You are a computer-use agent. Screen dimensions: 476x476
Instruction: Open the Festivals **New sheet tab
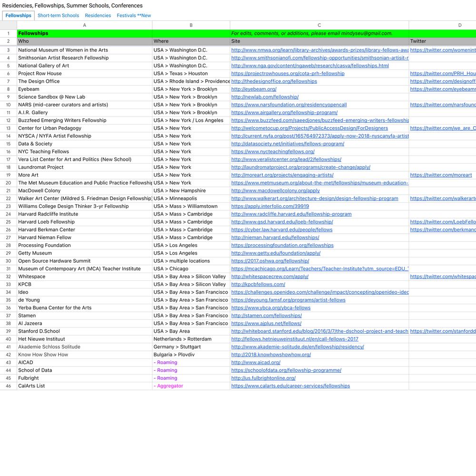134,16
